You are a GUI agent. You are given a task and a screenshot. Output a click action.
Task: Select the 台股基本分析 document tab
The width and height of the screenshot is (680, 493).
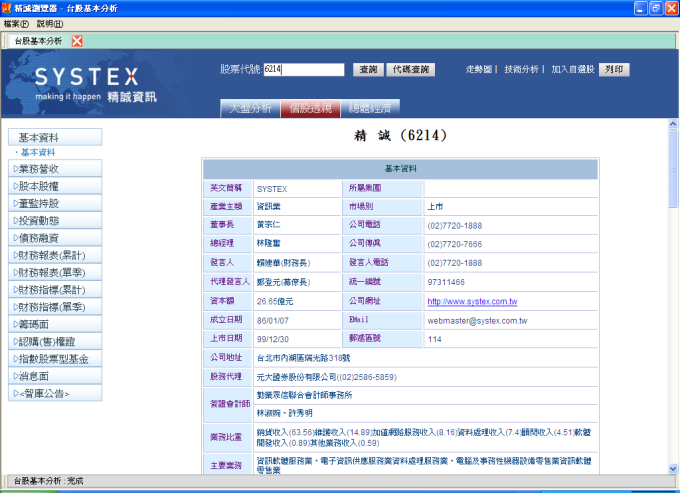[x=38, y=41]
